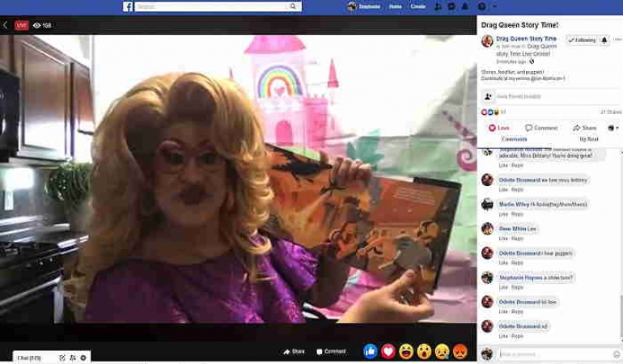React with the crying Sad emoji
This screenshot has width=623, height=364.
pyautogui.click(x=442, y=351)
